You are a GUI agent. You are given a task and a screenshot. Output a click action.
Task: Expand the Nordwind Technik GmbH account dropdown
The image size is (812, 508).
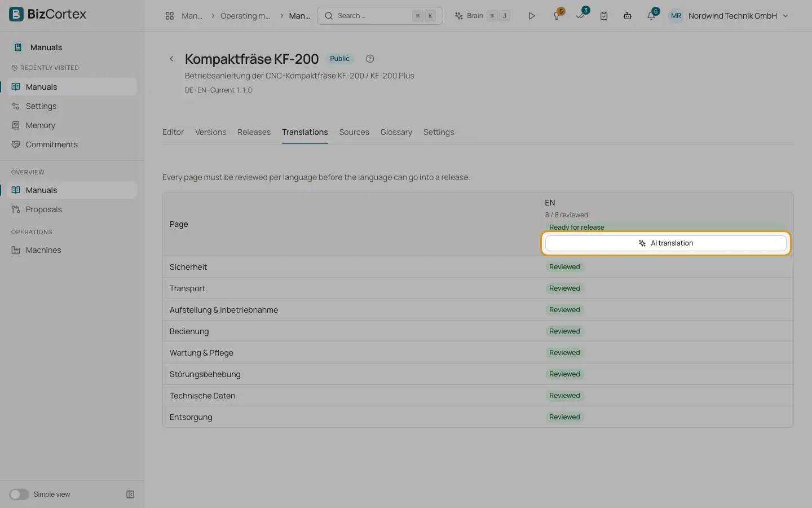(738, 16)
